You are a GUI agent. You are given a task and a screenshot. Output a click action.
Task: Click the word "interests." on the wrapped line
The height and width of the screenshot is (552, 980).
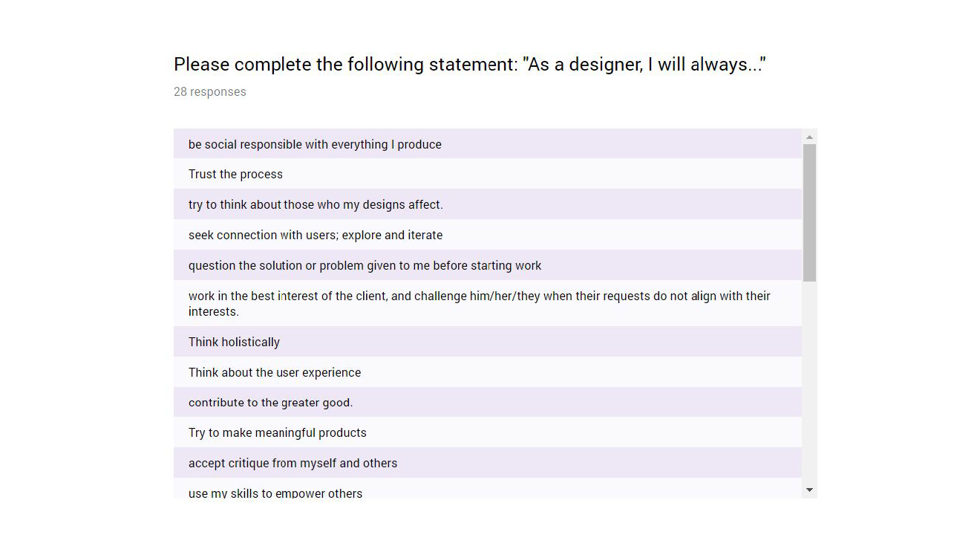tap(214, 312)
